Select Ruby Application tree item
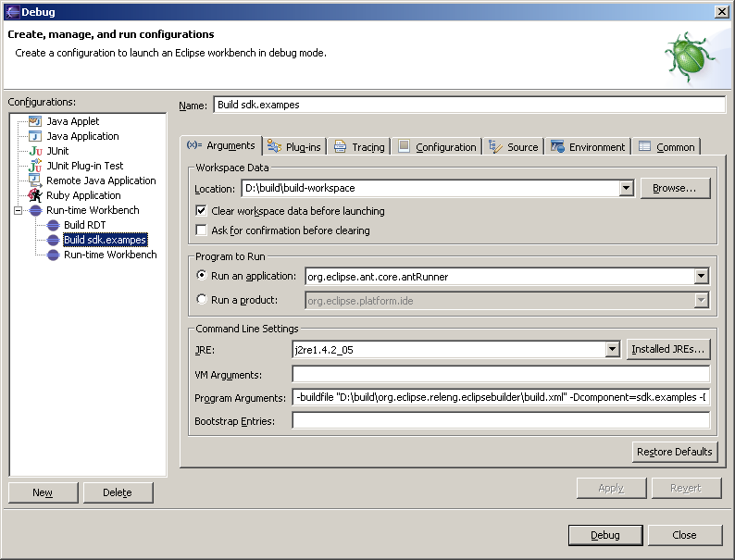 [83, 195]
